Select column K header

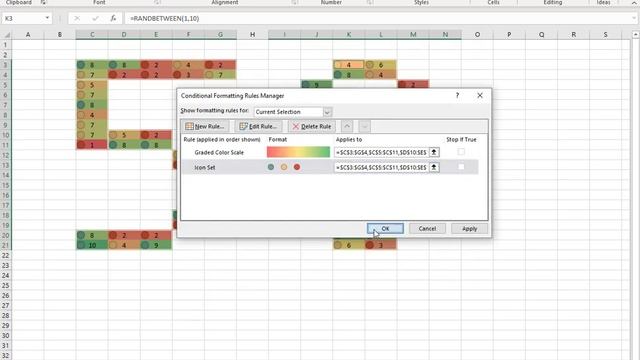(349, 35)
